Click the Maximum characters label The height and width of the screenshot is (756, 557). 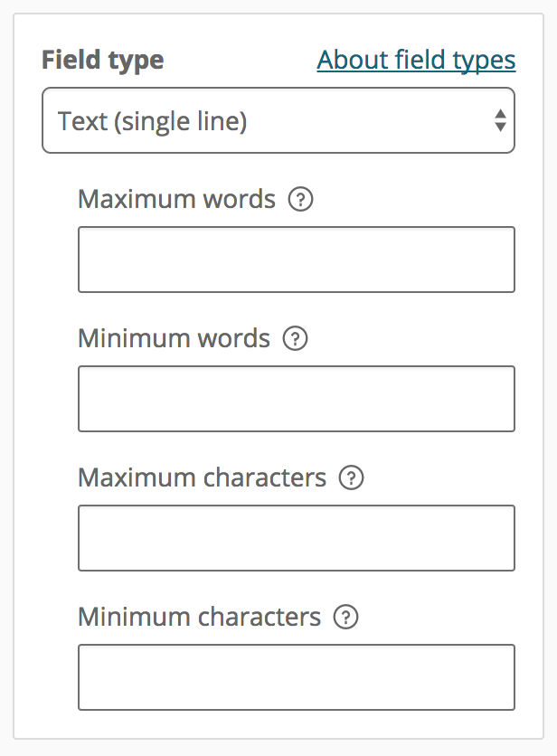click(x=202, y=477)
